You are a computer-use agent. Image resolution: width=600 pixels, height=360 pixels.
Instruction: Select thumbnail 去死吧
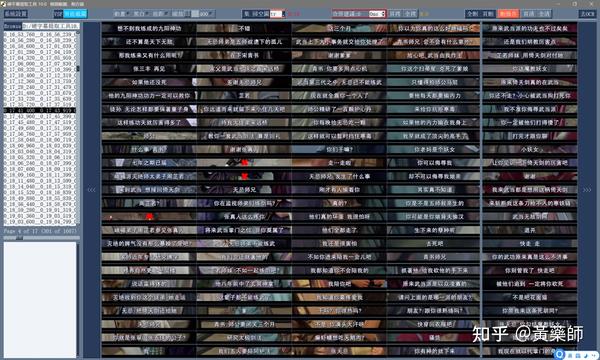pos(434,243)
